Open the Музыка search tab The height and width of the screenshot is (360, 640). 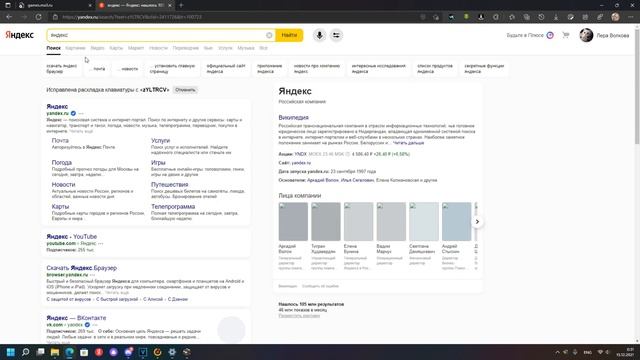(246, 48)
